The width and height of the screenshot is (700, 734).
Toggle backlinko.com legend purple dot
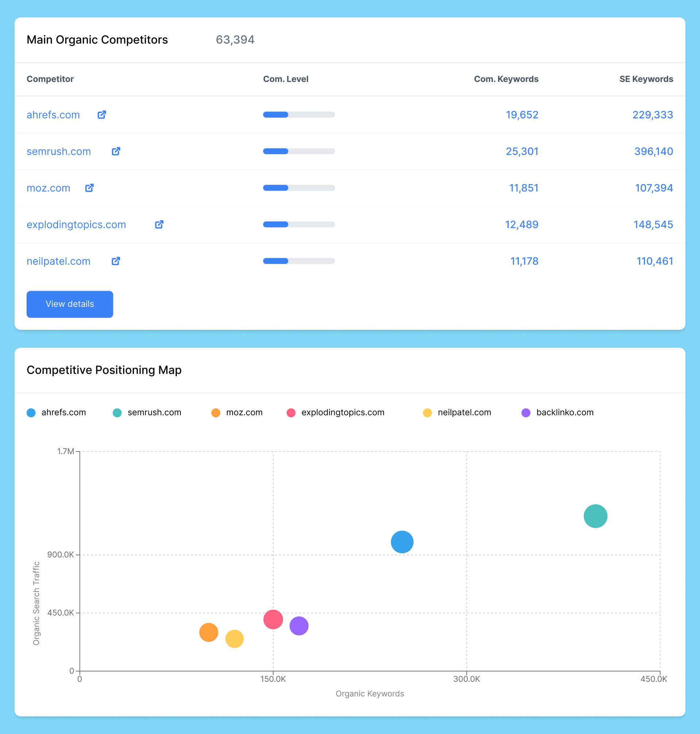click(526, 413)
